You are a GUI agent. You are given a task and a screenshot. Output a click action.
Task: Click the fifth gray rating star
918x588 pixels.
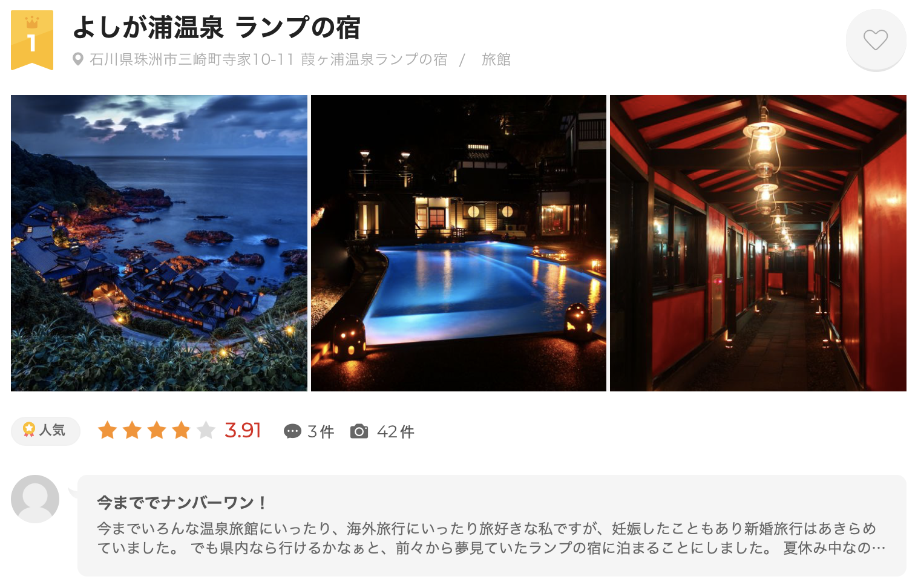[x=206, y=431]
